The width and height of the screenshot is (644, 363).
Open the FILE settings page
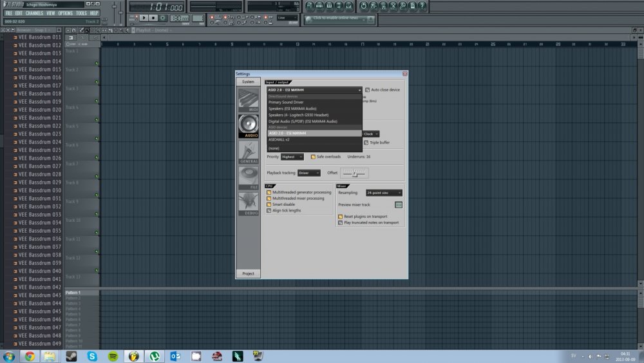tap(249, 178)
